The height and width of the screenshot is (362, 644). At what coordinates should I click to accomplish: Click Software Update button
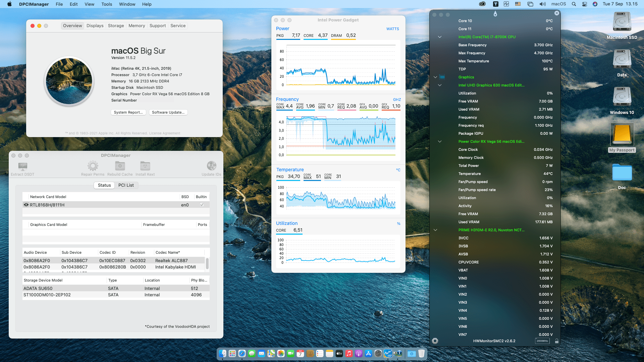coord(168,112)
